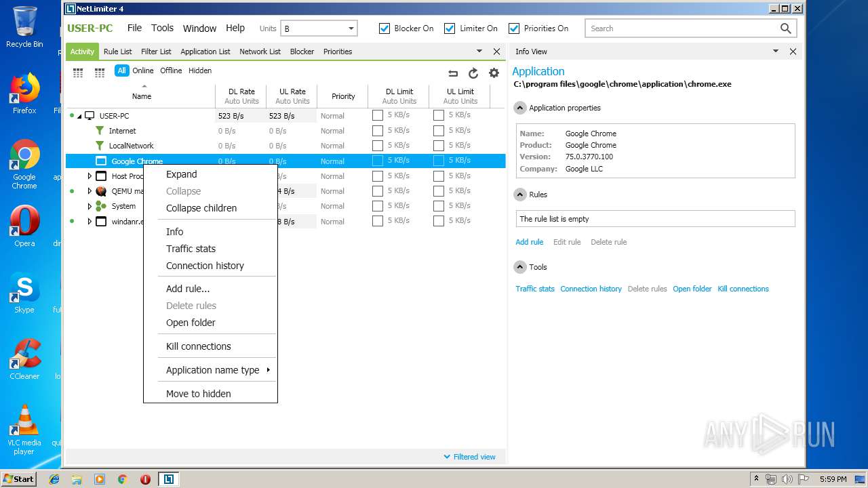868x488 pixels.
Task: Open Skype desktop shortcut
Action: (24, 293)
